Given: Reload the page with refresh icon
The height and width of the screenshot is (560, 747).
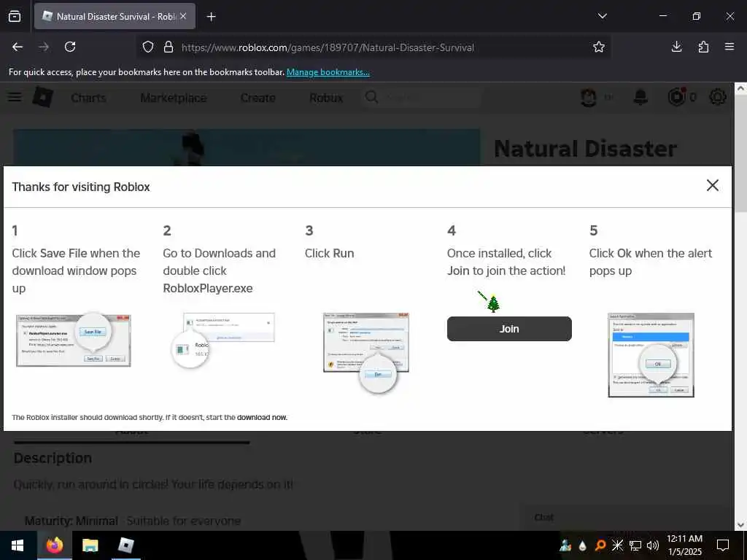Looking at the screenshot, I should click(70, 47).
